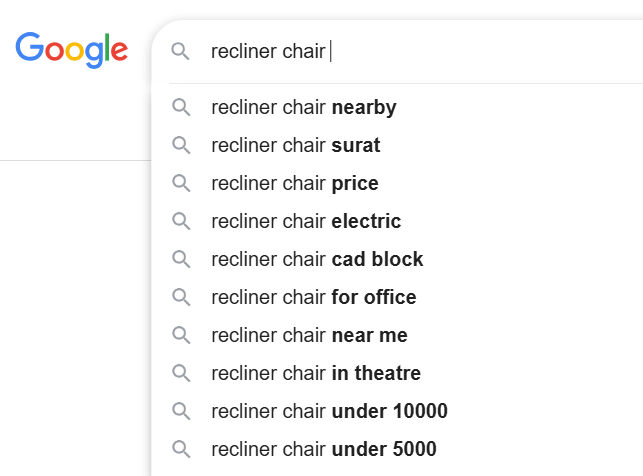Select the suggestion 'recliner chair nearby'

pyautogui.click(x=304, y=107)
